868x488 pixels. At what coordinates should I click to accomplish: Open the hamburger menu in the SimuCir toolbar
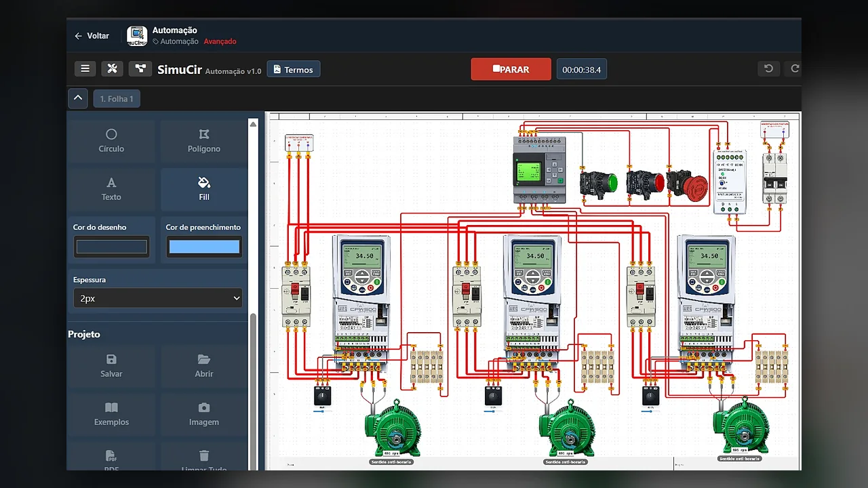(x=85, y=69)
